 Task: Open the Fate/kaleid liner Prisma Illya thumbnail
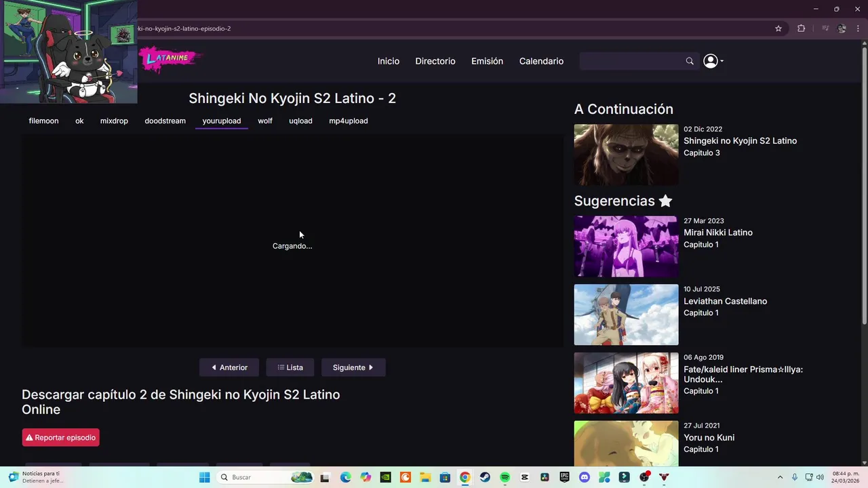point(626,383)
